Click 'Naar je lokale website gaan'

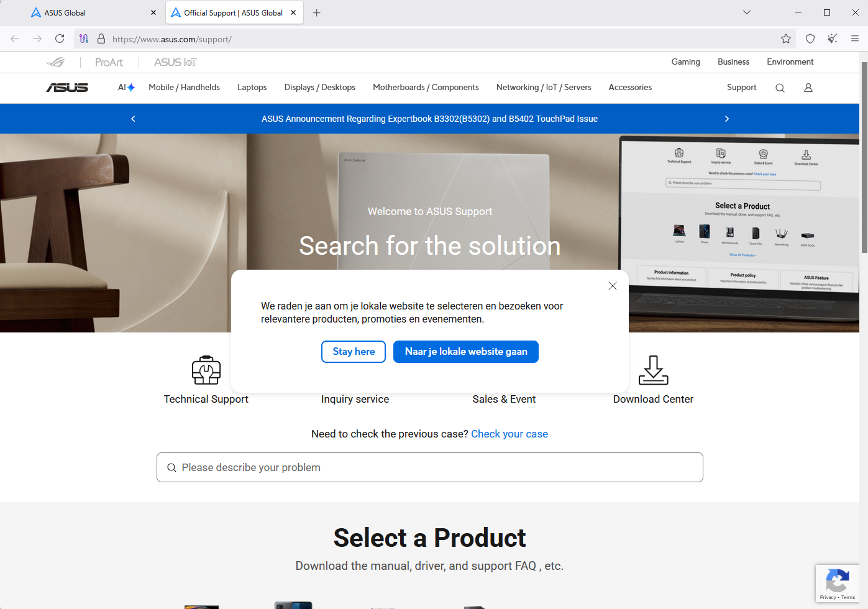tap(465, 351)
